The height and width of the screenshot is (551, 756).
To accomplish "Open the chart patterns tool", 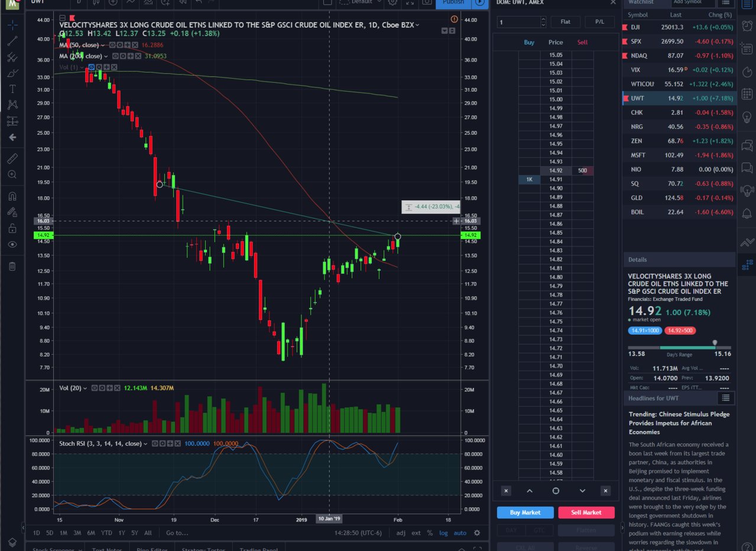I will [12, 105].
